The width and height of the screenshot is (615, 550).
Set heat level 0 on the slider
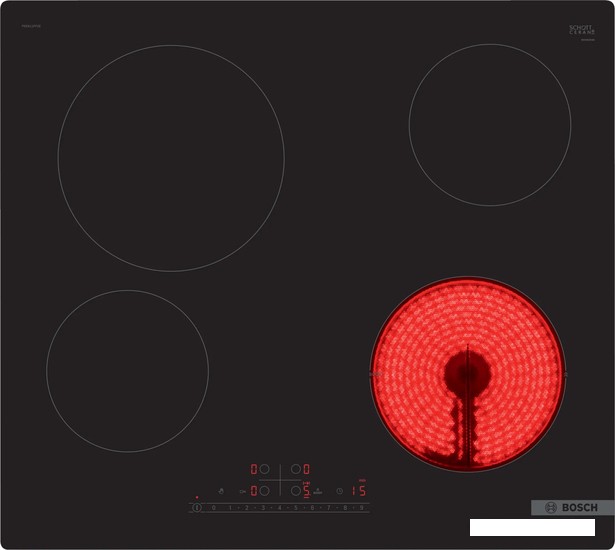213,508
